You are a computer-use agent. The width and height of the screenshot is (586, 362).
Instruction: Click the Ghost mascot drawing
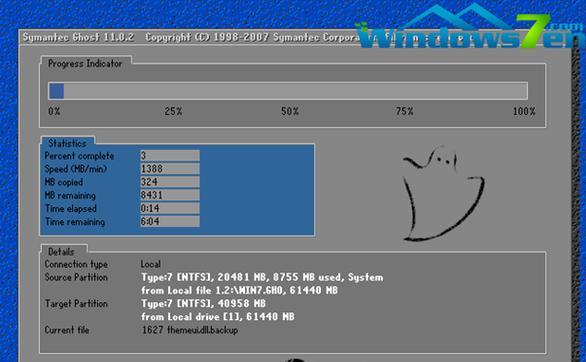443,194
